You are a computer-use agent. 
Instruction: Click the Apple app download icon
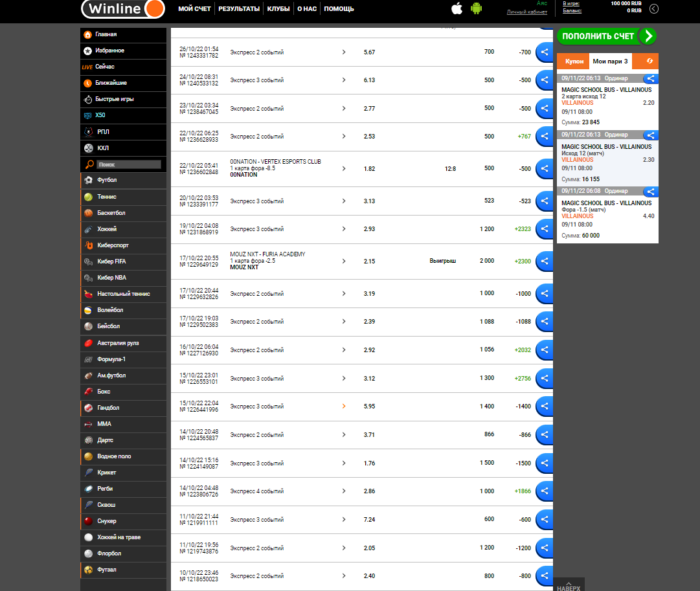point(457,8)
